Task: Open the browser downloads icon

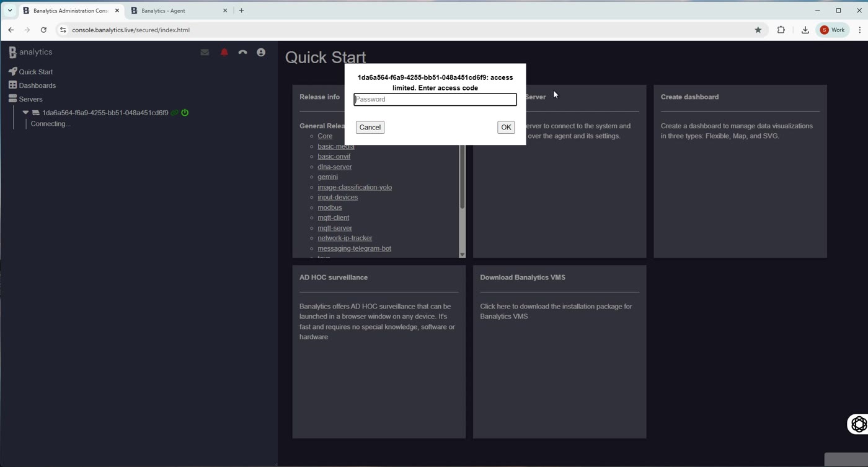Action: click(x=805, y=30)
